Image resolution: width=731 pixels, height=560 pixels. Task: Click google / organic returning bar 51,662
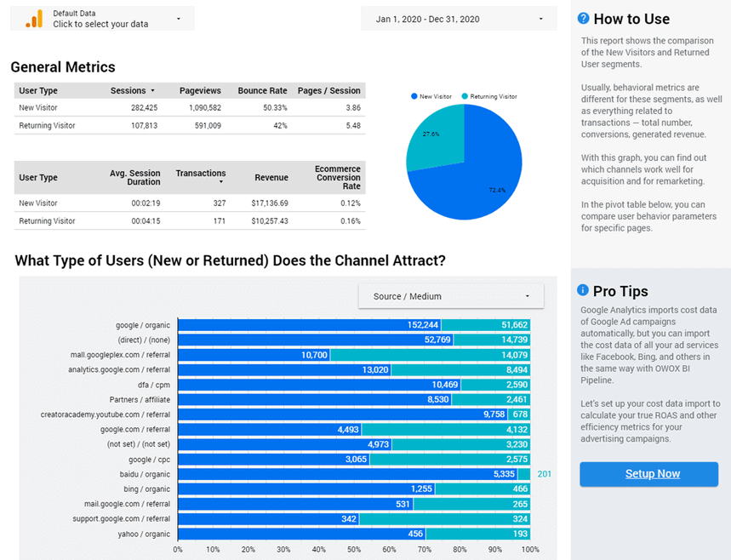point(486,325)
